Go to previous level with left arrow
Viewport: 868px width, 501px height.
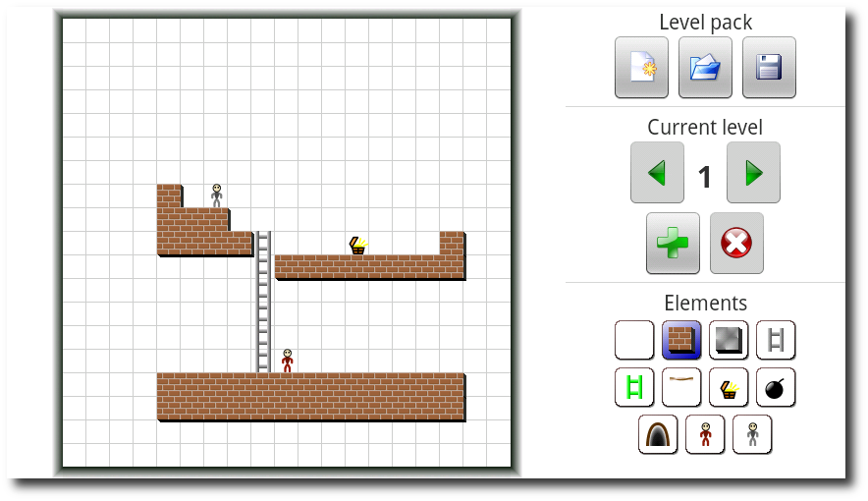click(x=657, y=173)
